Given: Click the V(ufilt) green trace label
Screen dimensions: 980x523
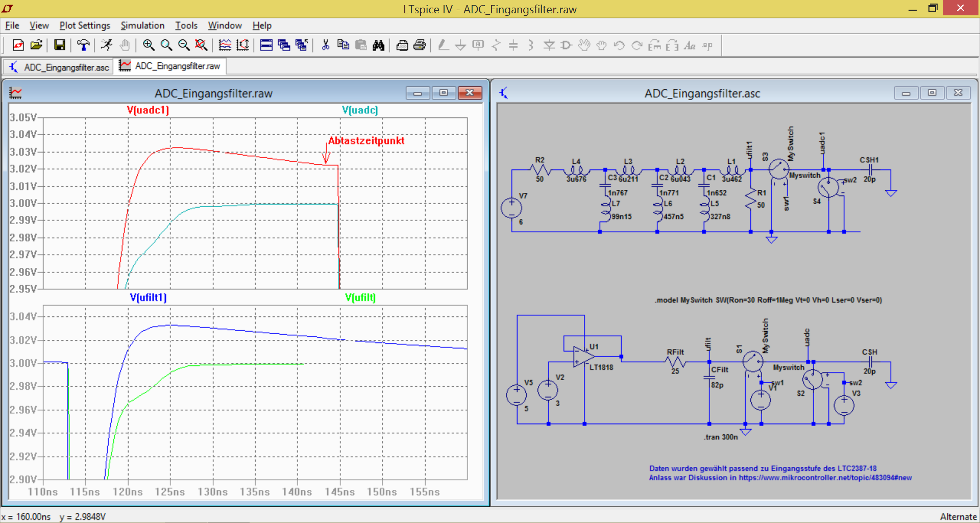Looking at the screenshot, I should 360,297.
